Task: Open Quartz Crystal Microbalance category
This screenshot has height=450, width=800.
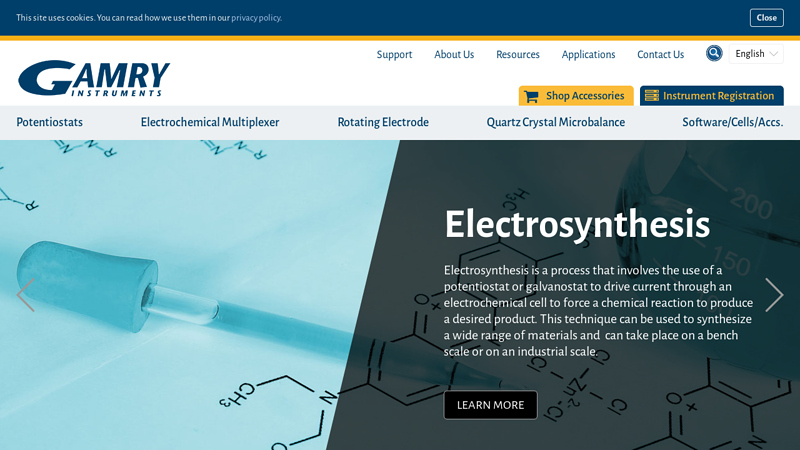Action: pos(556,122)
